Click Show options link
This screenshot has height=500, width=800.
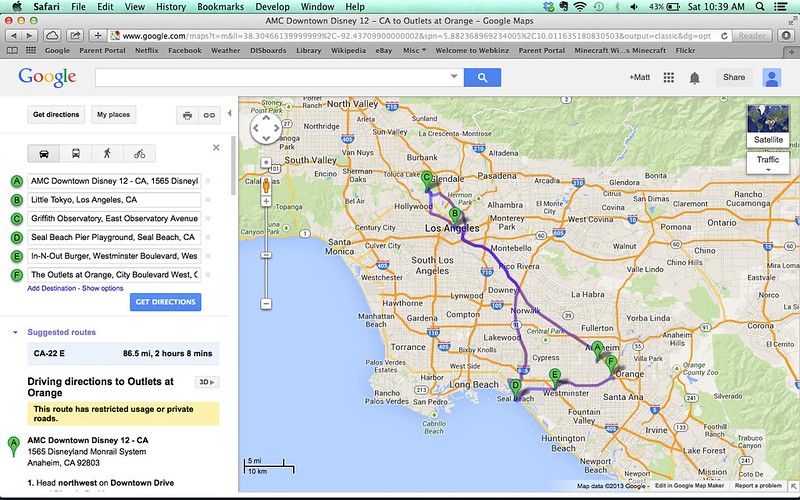(x=103, y=289)
